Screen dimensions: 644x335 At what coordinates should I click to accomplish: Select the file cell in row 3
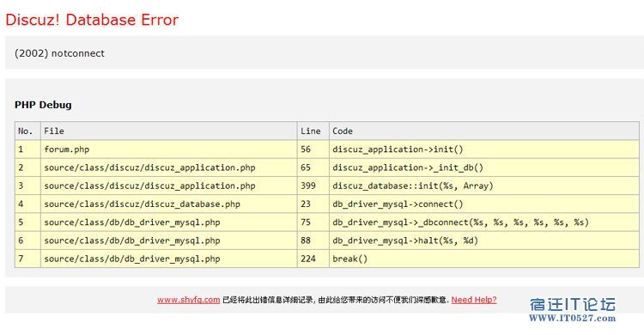pyautogui.click(x=169, y=186)
